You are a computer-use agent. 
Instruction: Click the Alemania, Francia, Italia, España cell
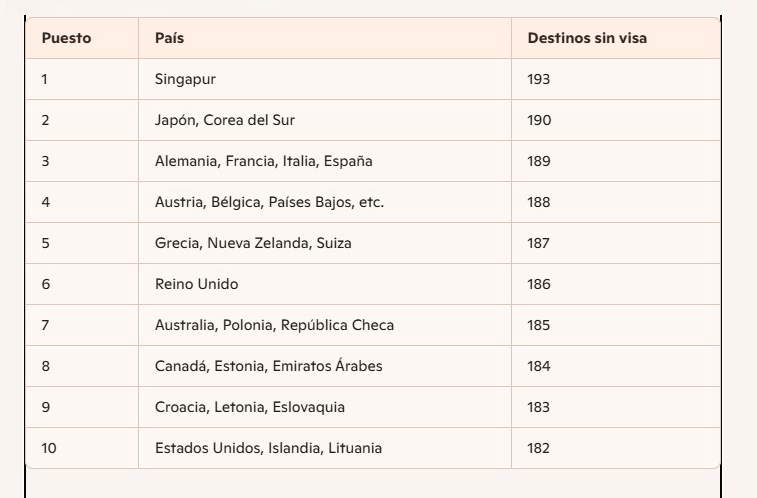[325, 161]
